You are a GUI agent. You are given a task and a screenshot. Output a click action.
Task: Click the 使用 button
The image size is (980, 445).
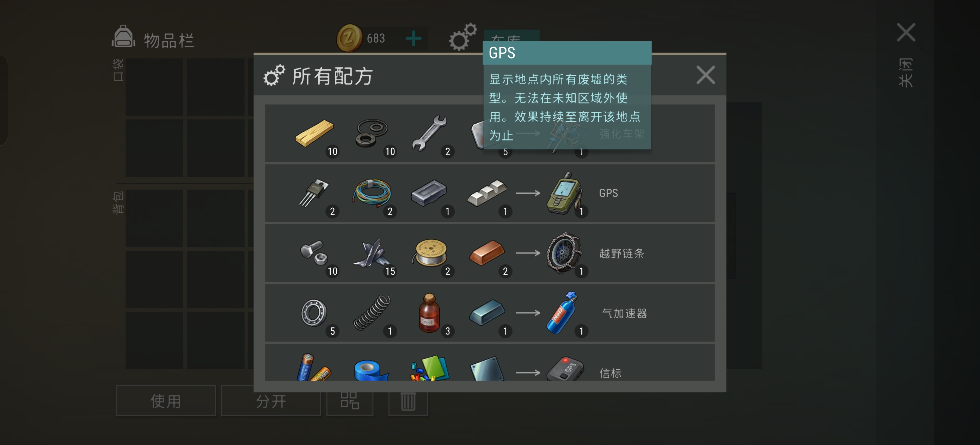(x=165, y=401)
